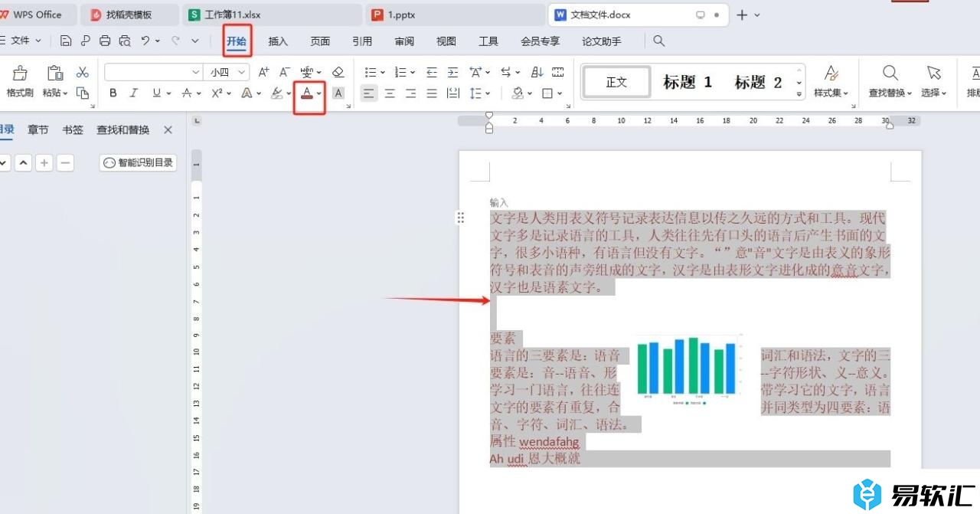Open the underline style dropdown arrow

(168, 93)
